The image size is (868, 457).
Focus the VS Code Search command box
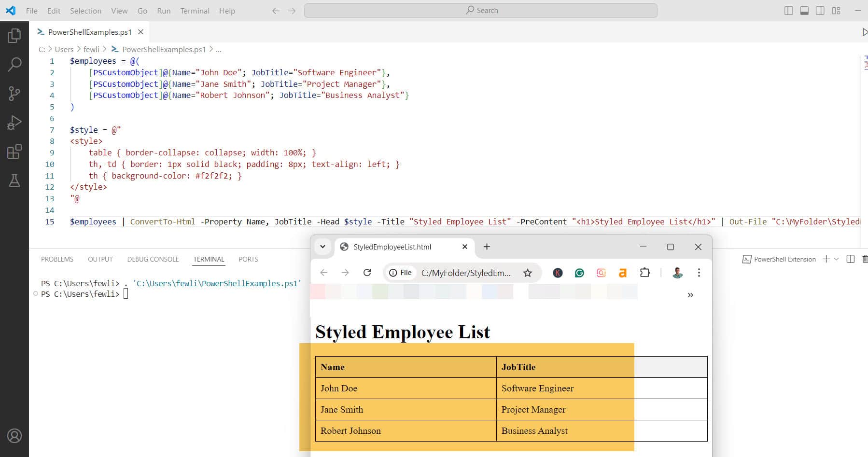click(480, 11)
